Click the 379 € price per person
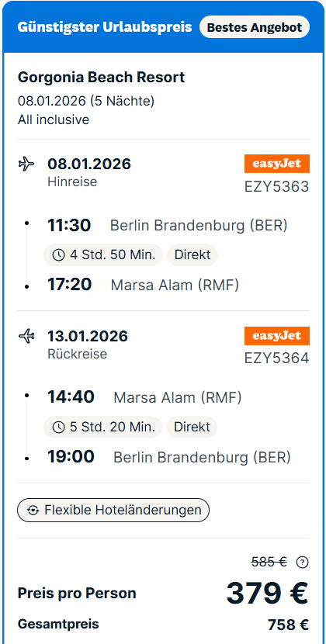The height and width of the screenshot is (644, 326). 267,593
